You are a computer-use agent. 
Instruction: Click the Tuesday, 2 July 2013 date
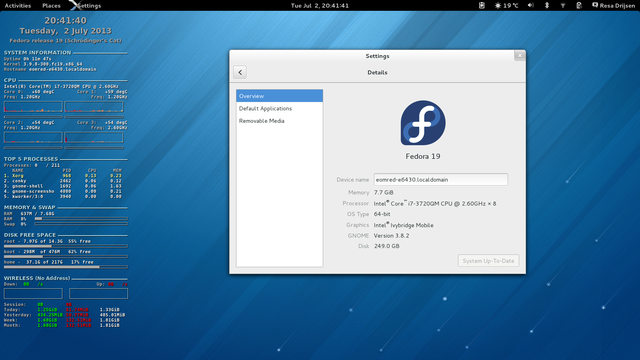tap(65, 31)
